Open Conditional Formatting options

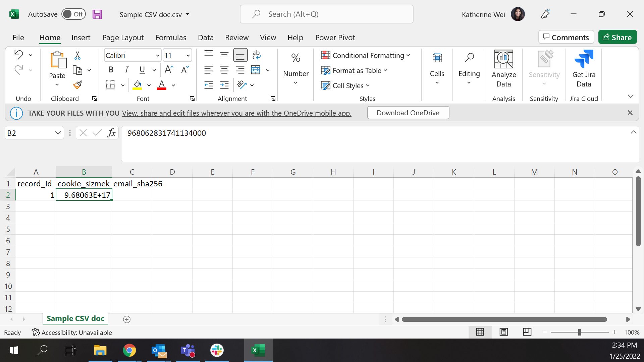(x=366, y=55)
